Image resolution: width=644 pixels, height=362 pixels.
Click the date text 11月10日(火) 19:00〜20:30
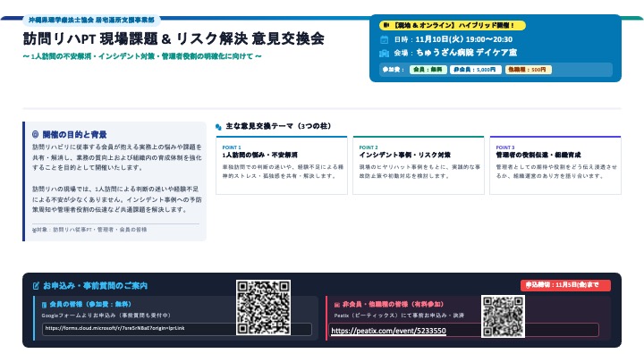[x=463, y=39]
